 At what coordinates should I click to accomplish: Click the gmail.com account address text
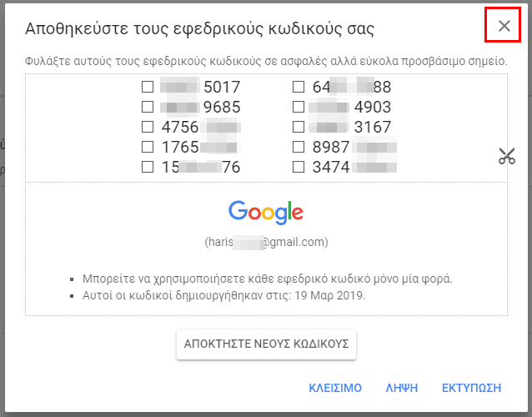click(266, 242)
